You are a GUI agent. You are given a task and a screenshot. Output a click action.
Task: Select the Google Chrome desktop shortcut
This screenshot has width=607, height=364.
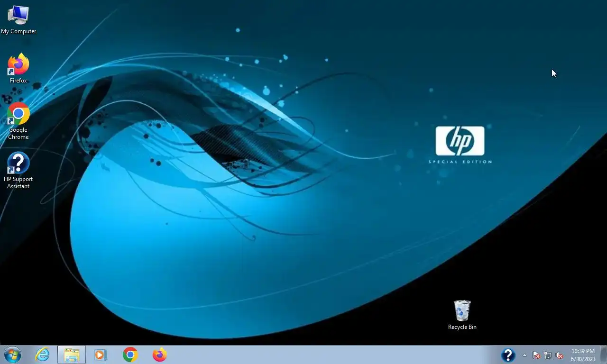pos(18,121)
